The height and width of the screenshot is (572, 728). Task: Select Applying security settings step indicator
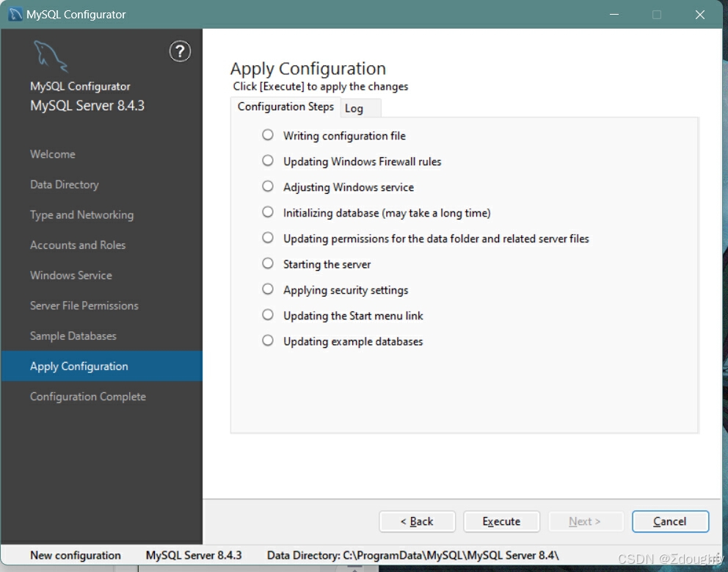pos(267,289)
